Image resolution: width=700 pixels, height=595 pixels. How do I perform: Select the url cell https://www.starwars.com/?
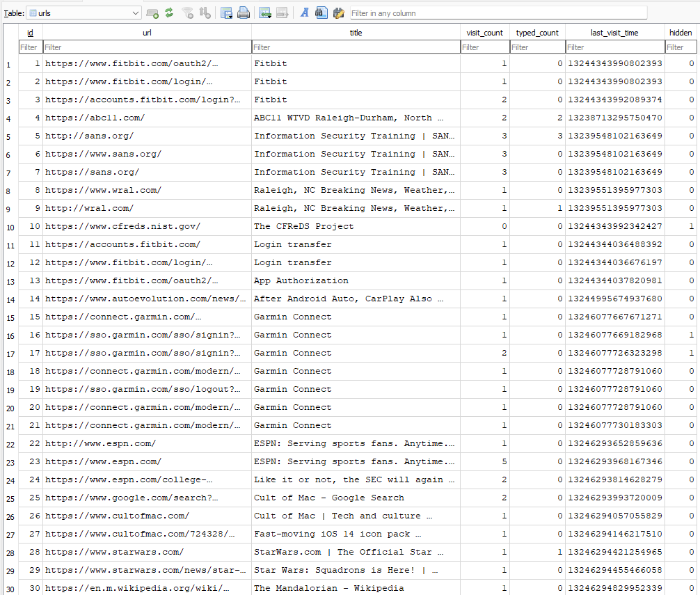click(x=148, y=552)
